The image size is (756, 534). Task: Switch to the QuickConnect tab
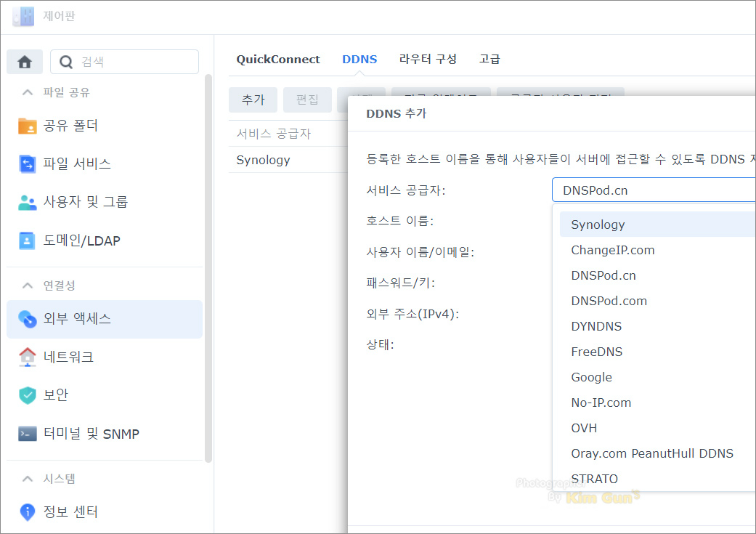tap(277, 60)
